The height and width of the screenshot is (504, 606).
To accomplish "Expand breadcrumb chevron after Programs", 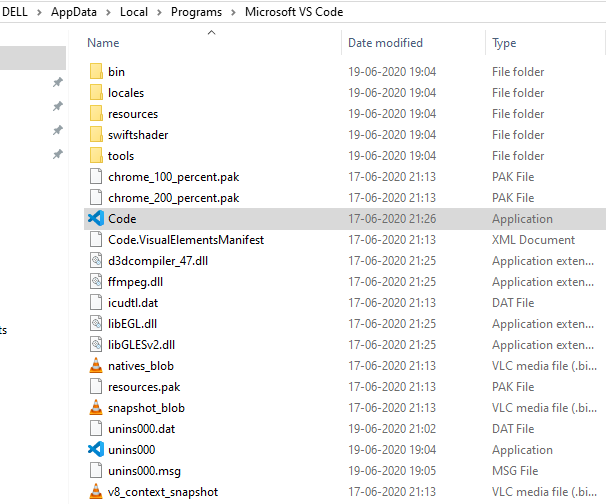I will coord(233,12).
